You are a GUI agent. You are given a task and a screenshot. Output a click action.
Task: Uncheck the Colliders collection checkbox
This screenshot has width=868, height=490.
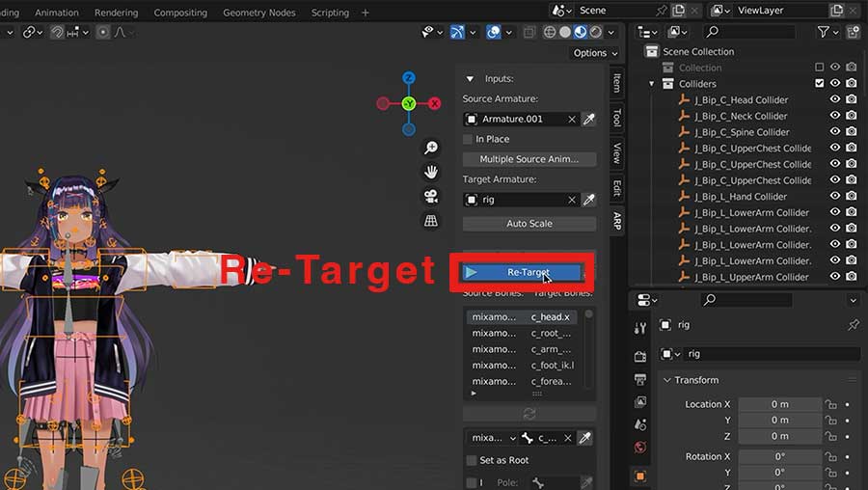pos(819,84)
